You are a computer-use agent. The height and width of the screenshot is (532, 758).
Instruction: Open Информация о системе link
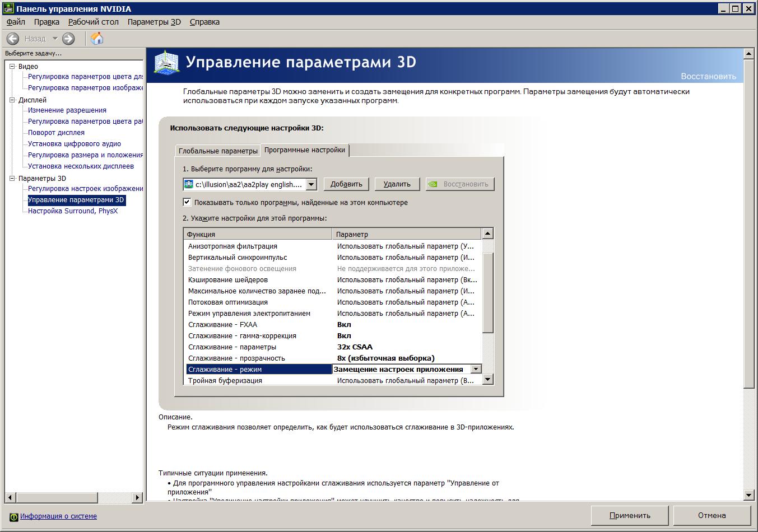point(58,516)
